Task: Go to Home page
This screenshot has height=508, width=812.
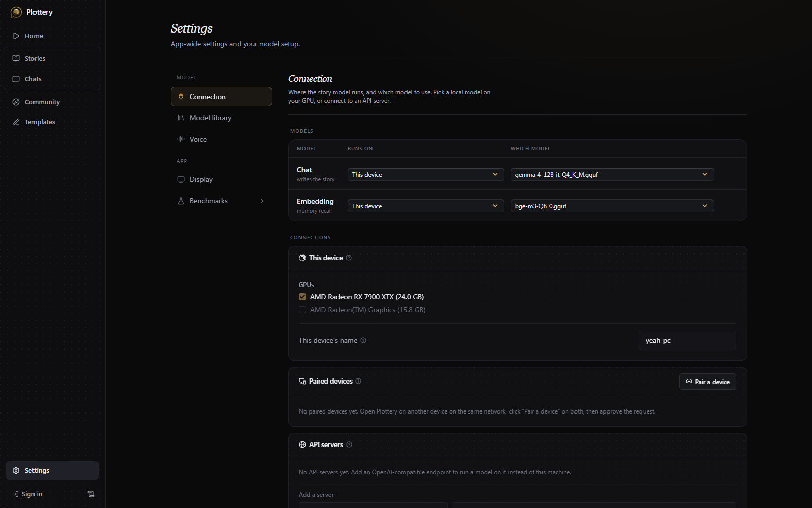Action: (53, 36)
